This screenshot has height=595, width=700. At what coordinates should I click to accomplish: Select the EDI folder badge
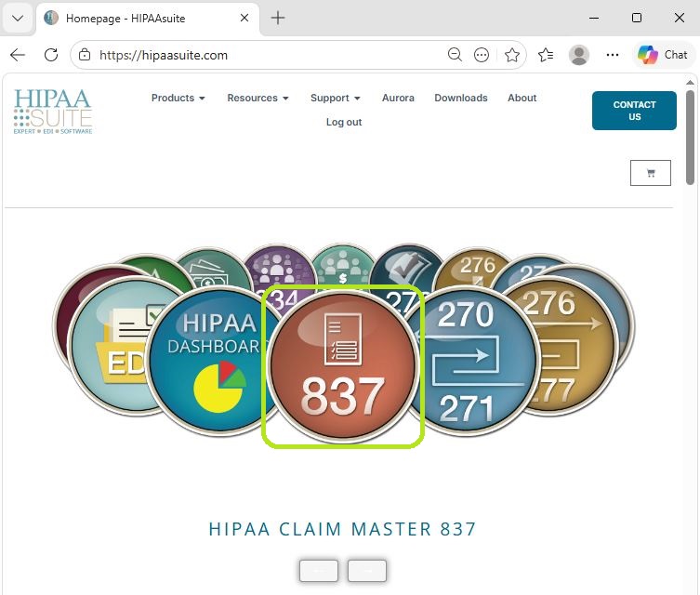(112, 346)
